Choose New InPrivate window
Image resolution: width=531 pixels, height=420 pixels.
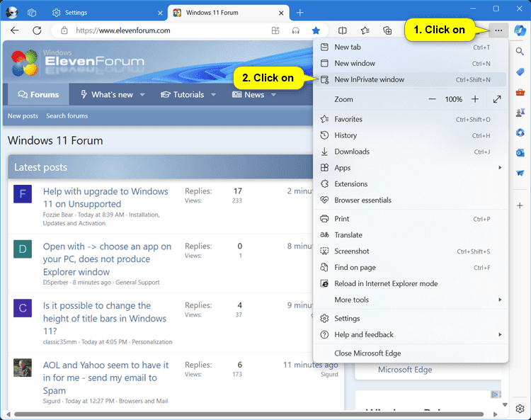pyautogui.click(x=411, y=79)
